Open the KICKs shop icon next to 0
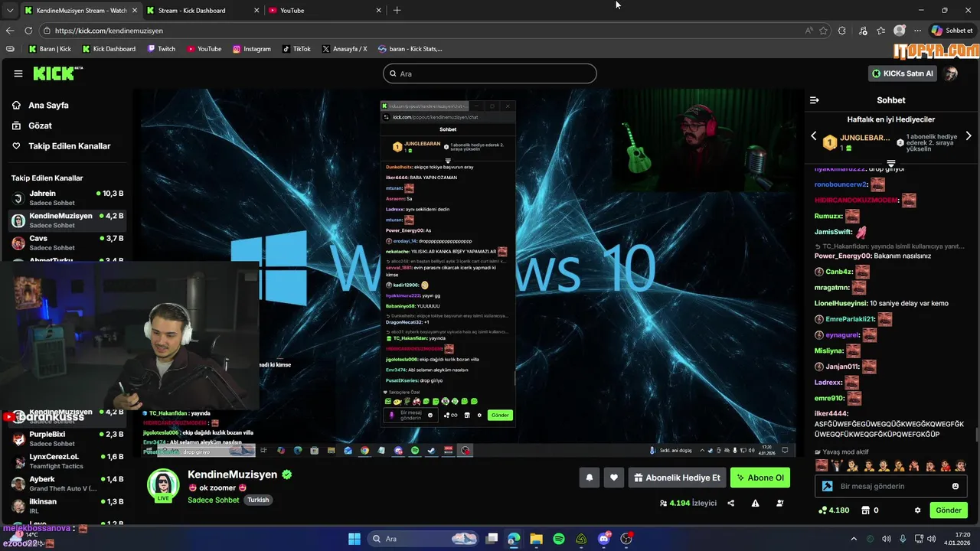This screenshot has width=980, height=551. click(866, 510)
